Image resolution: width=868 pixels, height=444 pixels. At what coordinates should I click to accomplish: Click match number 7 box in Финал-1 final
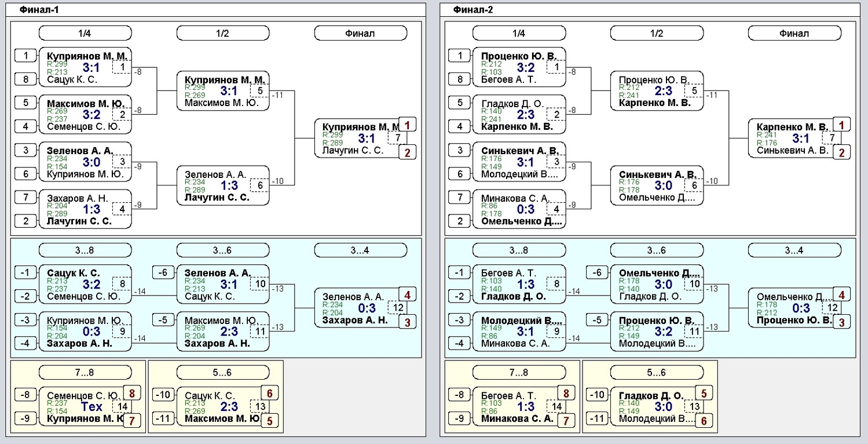[x=397, y=138]
